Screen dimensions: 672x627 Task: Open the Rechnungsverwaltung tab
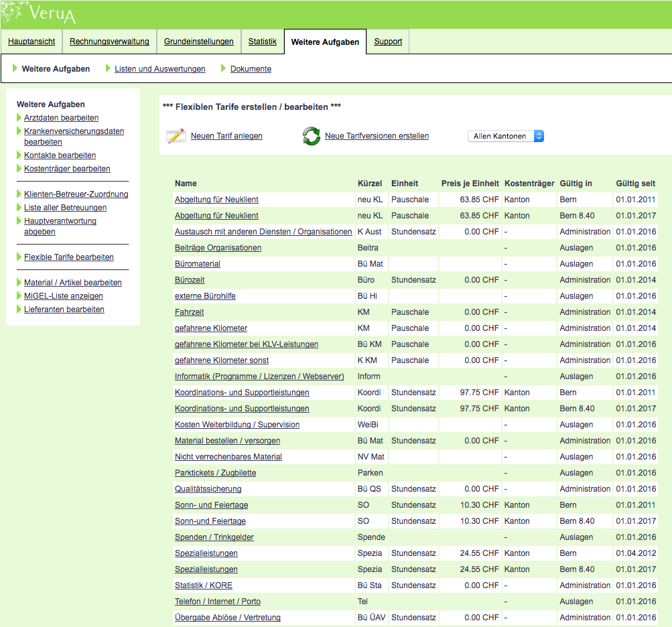pos(109,42)
